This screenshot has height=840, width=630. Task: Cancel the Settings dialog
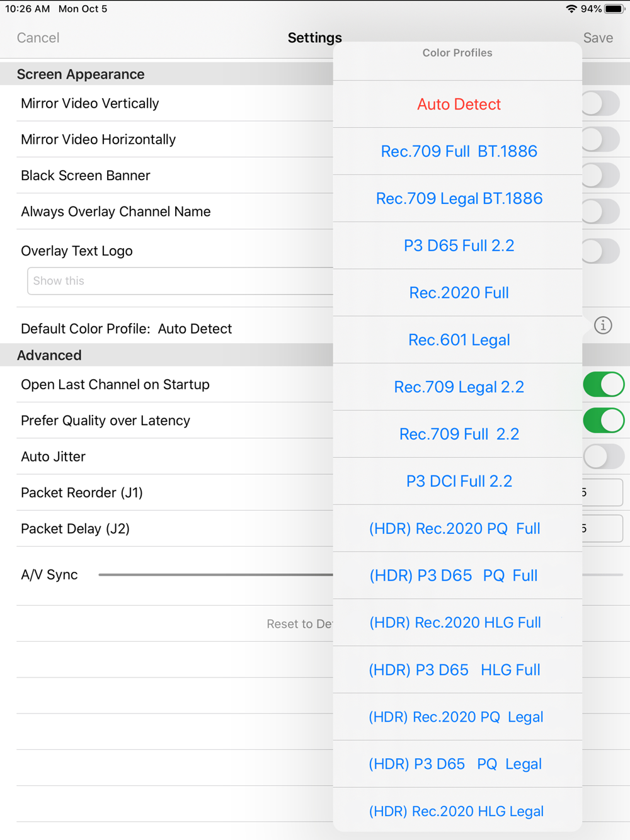[x=38, y=38]
